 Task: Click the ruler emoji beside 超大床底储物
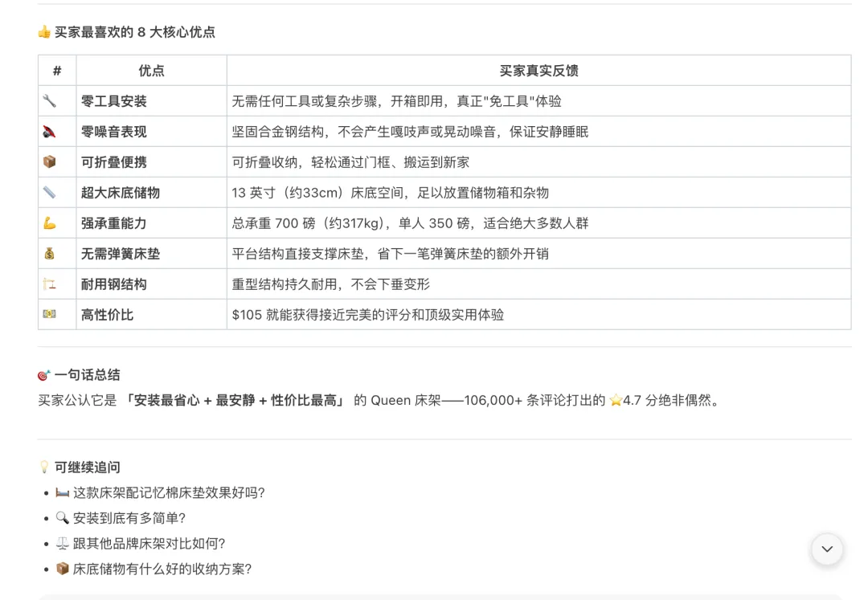point(49,193)
